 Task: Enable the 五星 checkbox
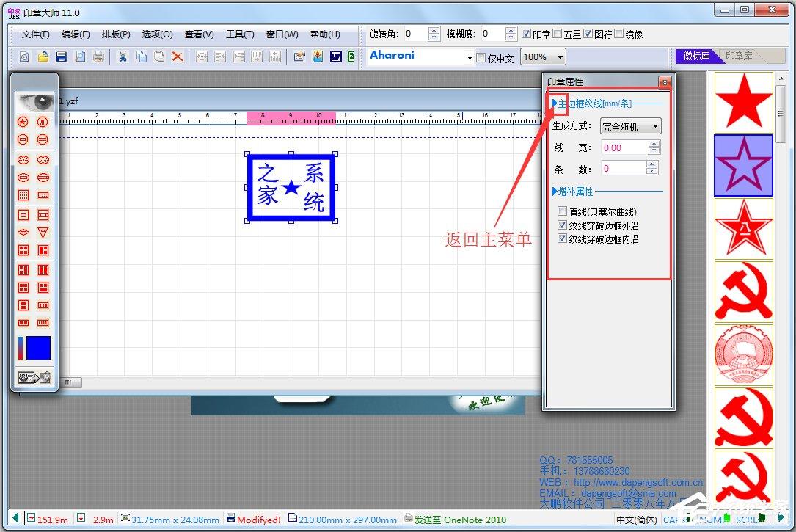coord(558,34)
